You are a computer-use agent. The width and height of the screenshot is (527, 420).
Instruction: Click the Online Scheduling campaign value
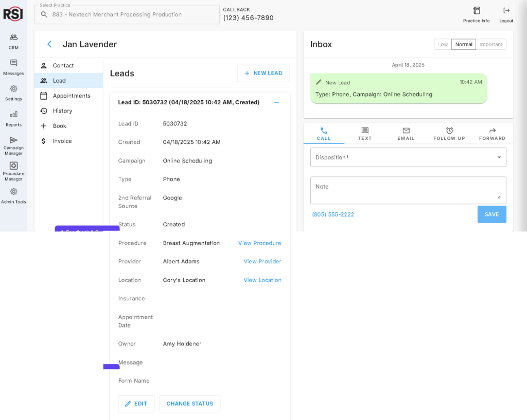187,161
